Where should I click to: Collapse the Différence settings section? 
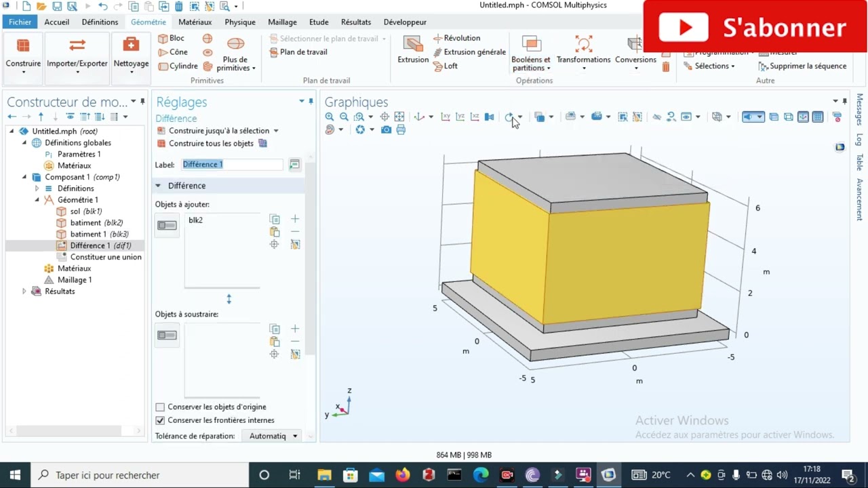point(158,186)
